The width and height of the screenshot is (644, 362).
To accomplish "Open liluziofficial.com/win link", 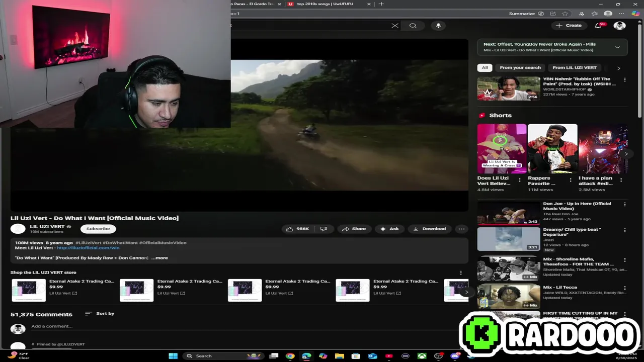I will pyautogui.click(x=88, y=248).
